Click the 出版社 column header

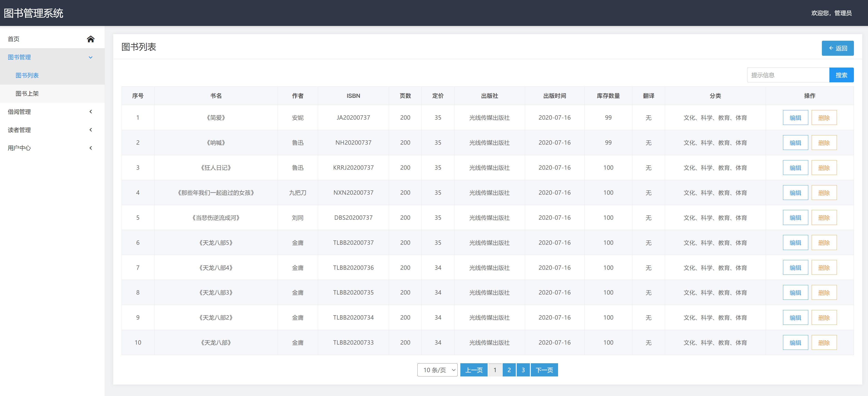(x=489, y=96)
